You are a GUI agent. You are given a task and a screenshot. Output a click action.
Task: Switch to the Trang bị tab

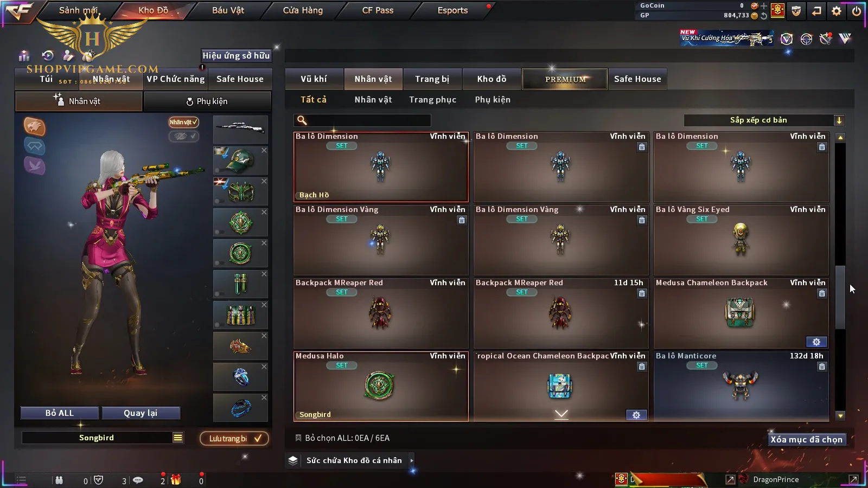[x=432, y=79]
